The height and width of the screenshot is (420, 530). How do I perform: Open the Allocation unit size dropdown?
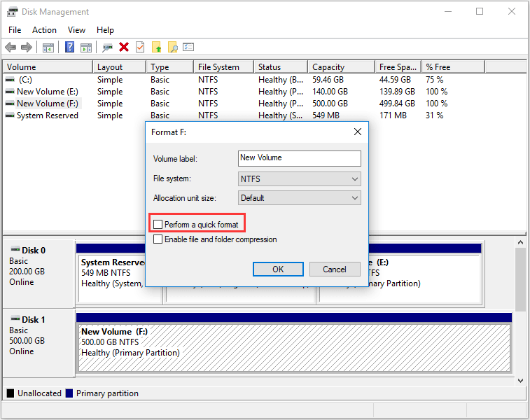[300, 198]
